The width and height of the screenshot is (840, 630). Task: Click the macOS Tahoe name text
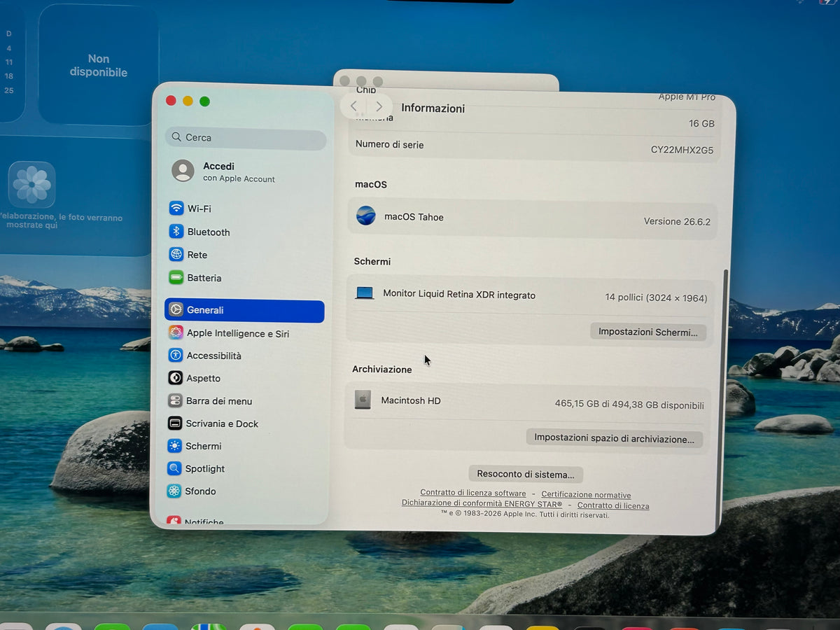pyautogui.click(x=414, y=217)
